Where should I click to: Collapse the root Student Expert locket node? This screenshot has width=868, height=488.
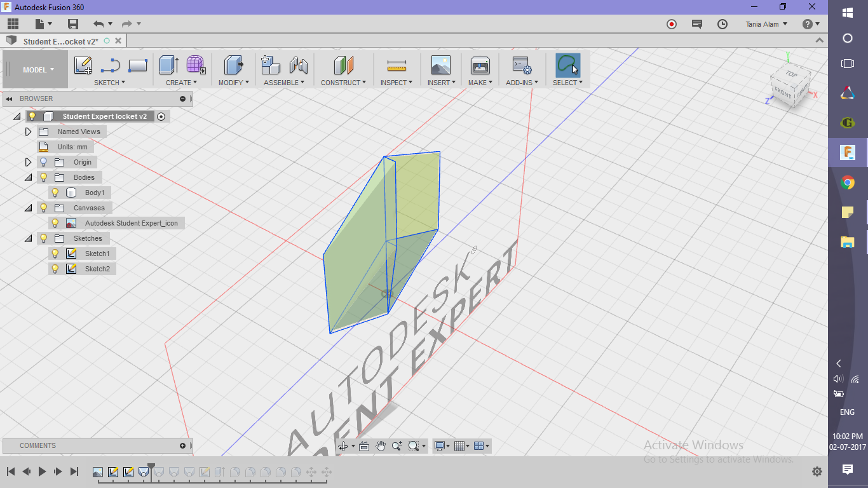click(x=17, y=116)
